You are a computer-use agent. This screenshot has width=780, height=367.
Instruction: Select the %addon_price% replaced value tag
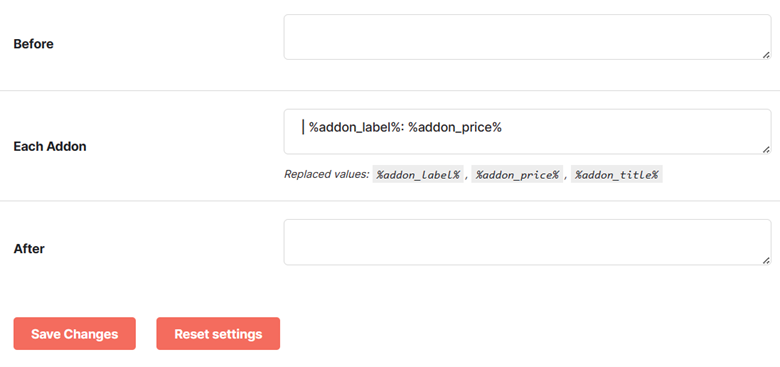[517, 175]
